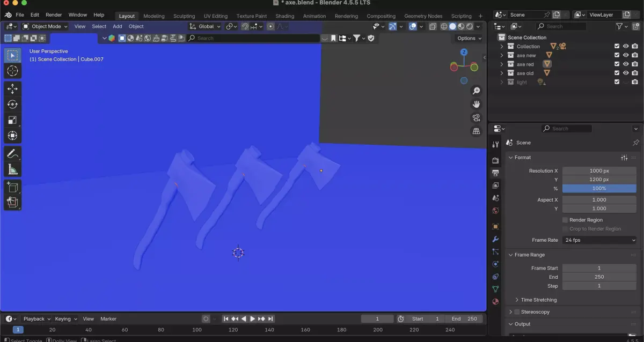Choose the Move tool
Viewport: 644px width, 342px height.
[x=13, y=89]
